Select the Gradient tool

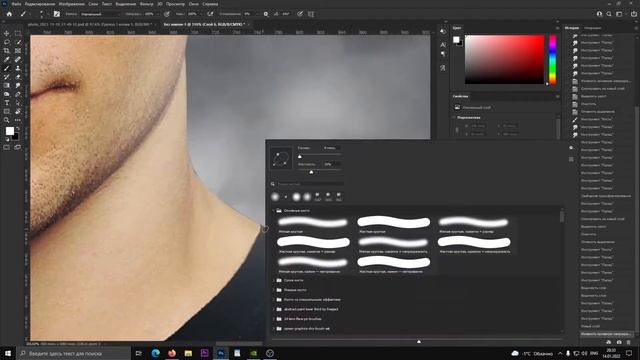[x=7, y=85]
